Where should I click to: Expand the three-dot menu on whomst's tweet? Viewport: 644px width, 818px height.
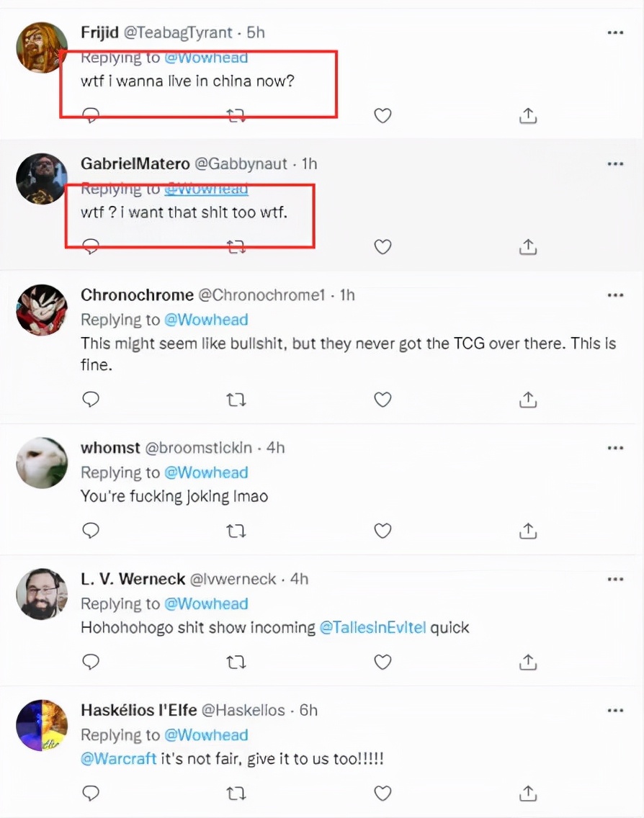tap(614, 448)
